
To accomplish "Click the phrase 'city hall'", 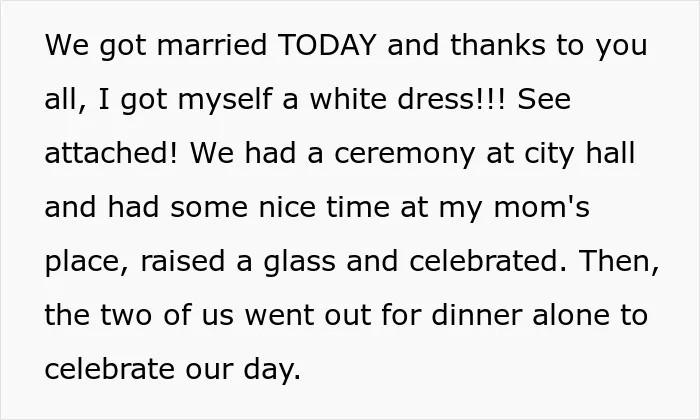I will point(579,155).
